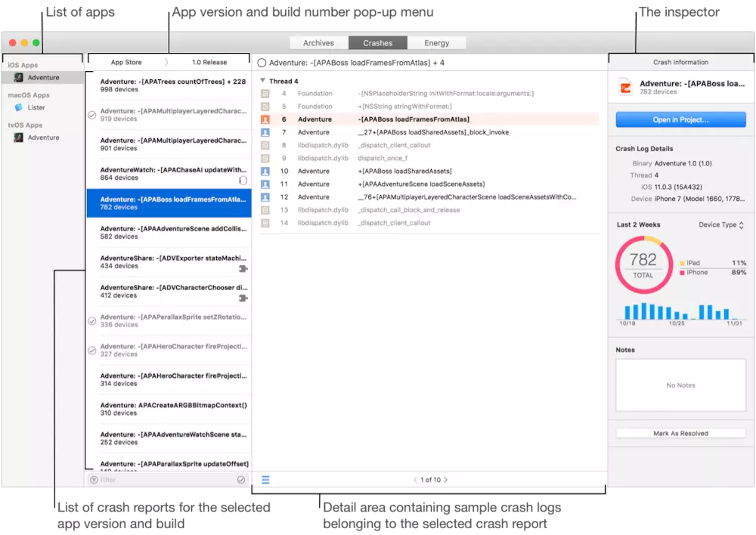Select the macOS Lister app icon
Image resolution: width=756 pixels, height=535 pixels.
18,107
